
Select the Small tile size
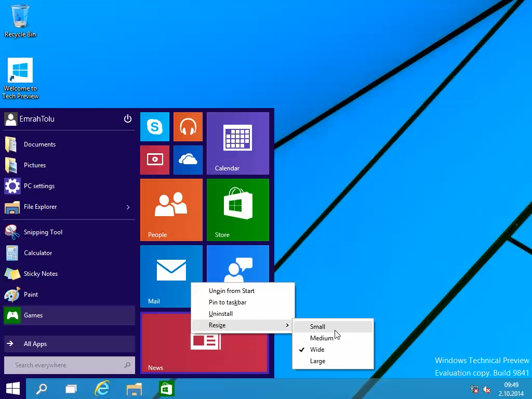pyautogui.click(x=333, y=326)
